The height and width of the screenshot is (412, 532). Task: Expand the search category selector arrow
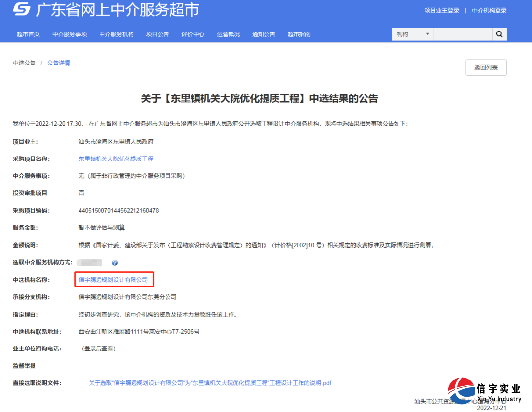coord(427,34)
